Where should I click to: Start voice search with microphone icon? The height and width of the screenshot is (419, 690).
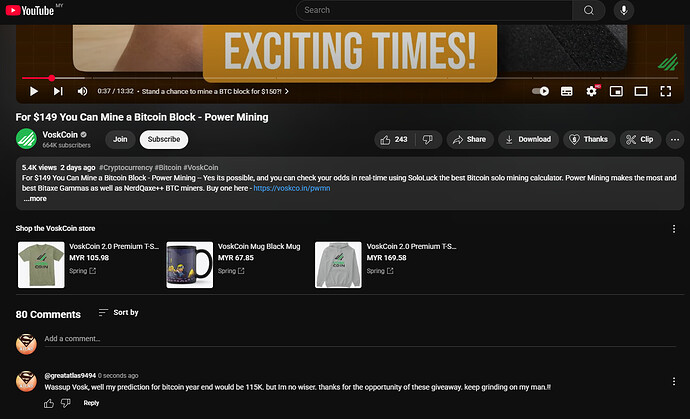(x=624, y=10)
